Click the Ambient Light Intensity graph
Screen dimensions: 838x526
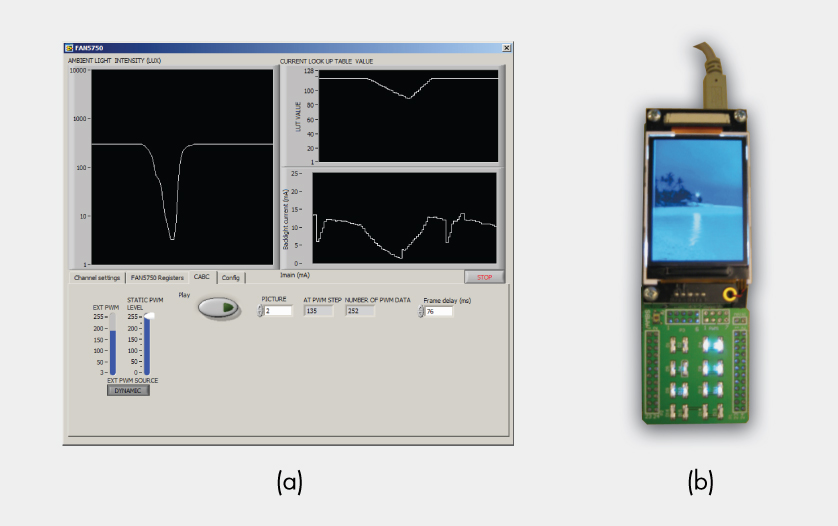(182, 167)
